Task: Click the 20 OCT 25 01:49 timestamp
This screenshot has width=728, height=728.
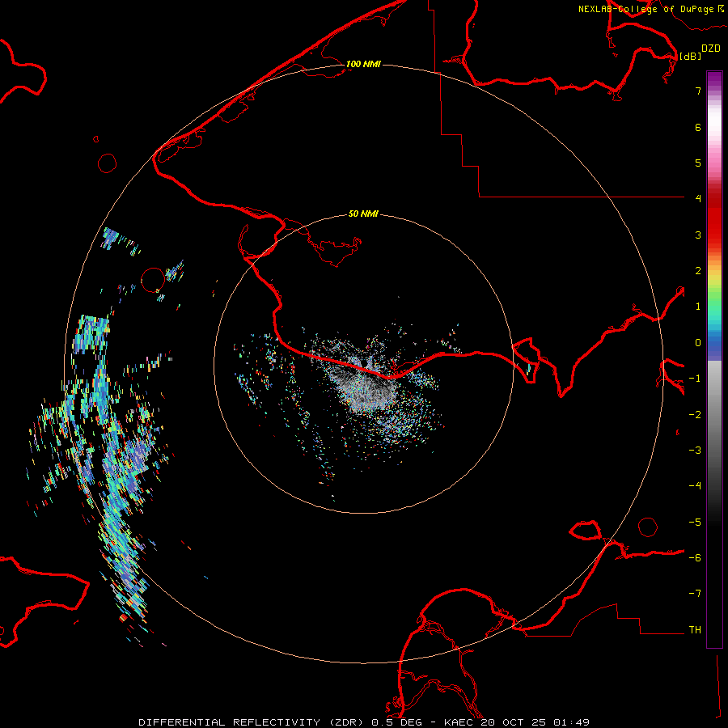Action: [x=535, y=722]
